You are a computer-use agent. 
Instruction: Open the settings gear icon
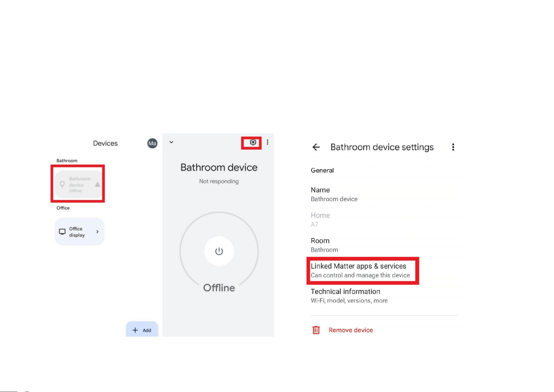(x=253, y=142)
